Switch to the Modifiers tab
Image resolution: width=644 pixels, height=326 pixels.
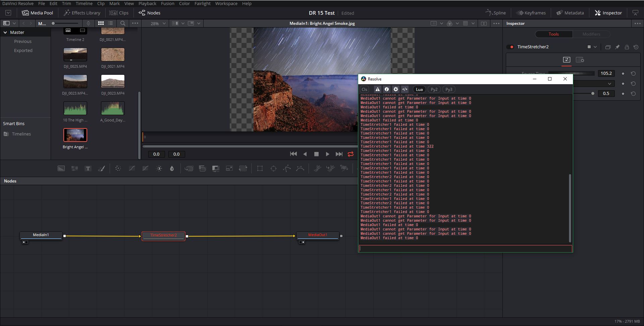(591, 34)
